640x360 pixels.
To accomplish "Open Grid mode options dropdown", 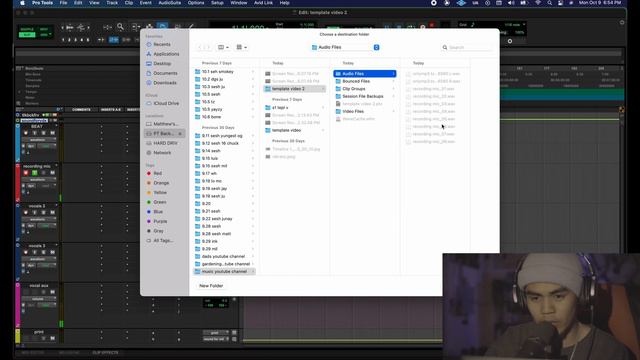I will (51, 35).
